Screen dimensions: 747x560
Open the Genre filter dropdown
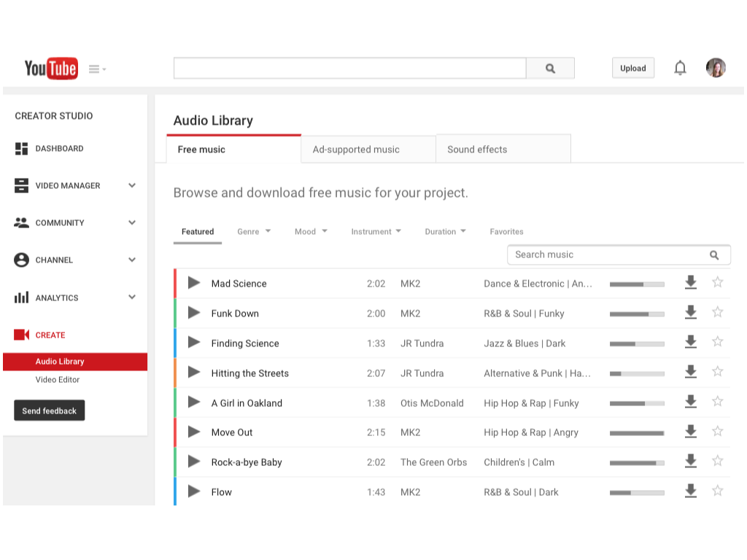point(254,232)
